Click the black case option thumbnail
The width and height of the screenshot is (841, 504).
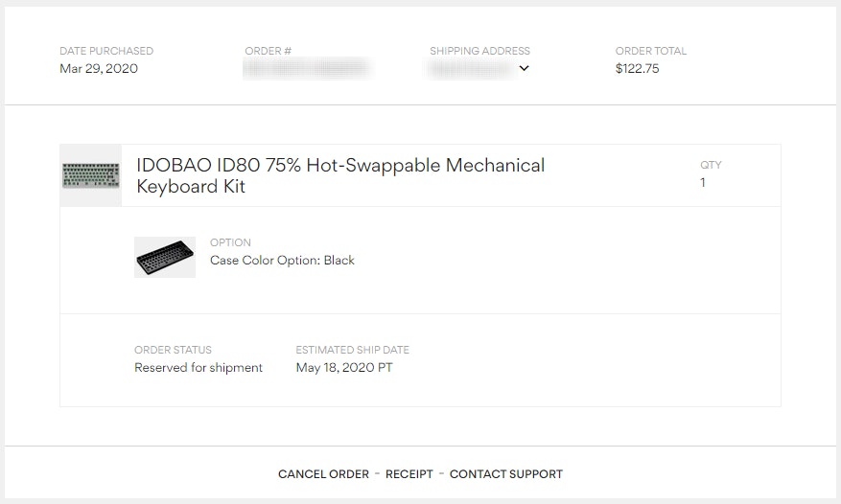[x=165, y=257]
